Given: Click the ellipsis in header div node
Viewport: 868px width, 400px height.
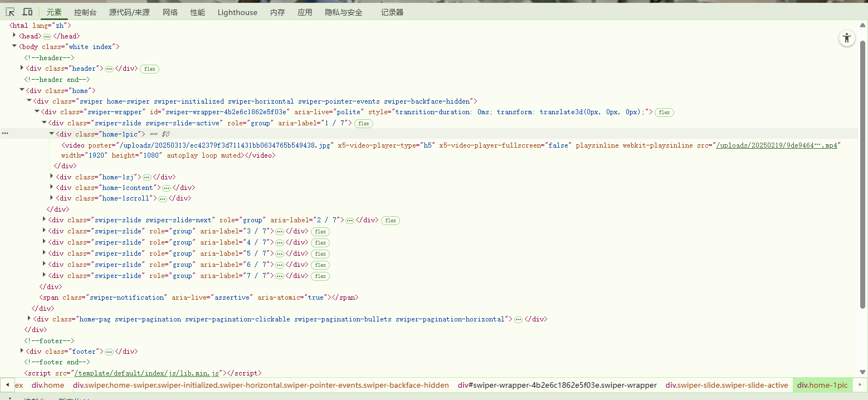Looking at the screenshot, I should [x=109, y=69].
